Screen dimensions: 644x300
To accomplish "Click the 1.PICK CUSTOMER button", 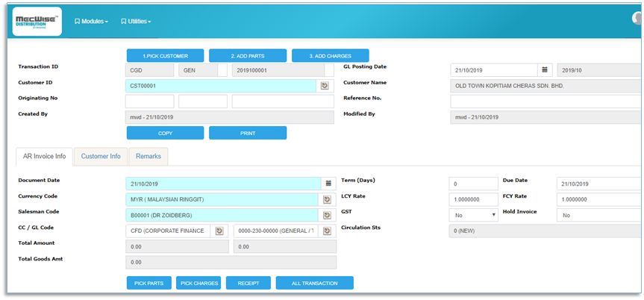I will pos(165,56).
